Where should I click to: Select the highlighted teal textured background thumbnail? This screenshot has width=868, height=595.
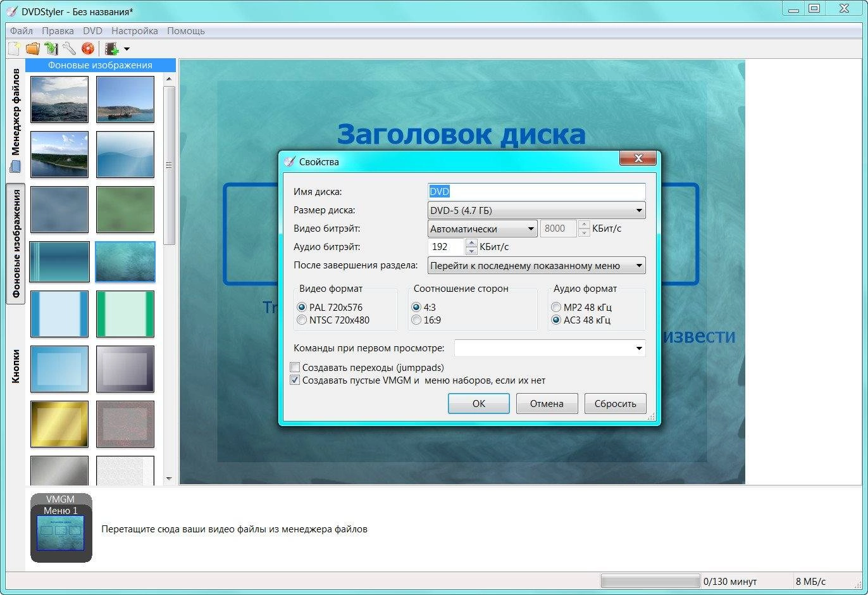pyautogui.click(x=125, y=262)
